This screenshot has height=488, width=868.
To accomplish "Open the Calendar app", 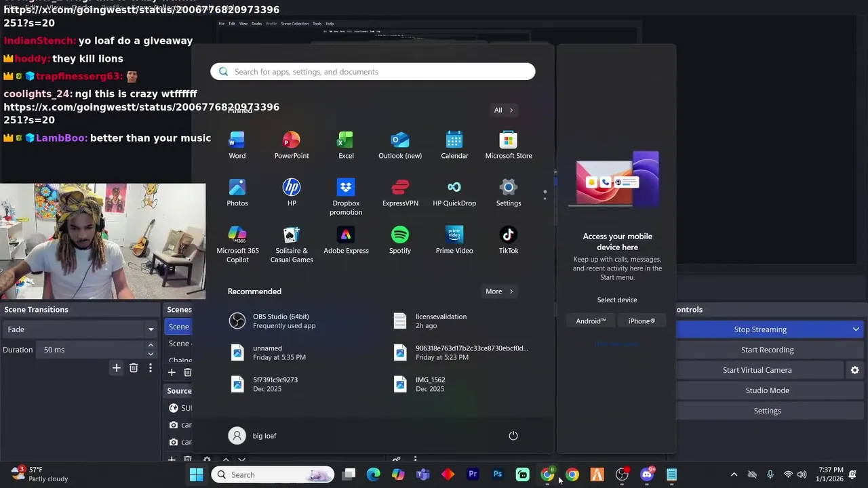I will tap(454, 146).
